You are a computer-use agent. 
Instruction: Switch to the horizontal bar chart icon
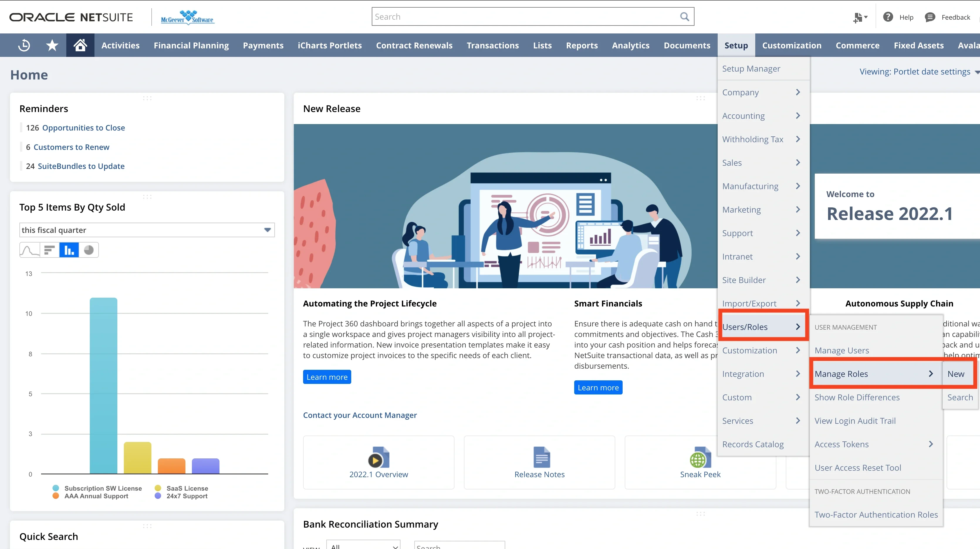[49, 250]
